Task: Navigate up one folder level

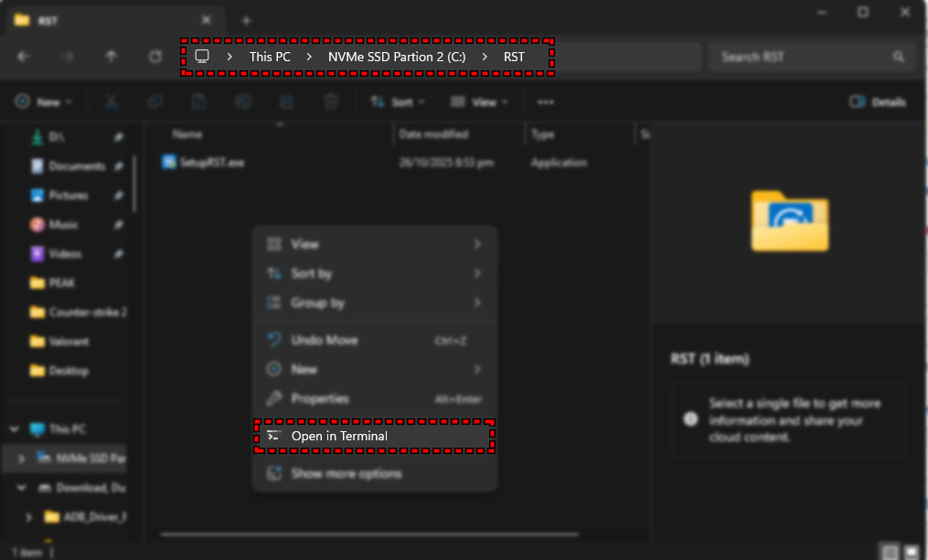Action: (x=111, y=56)
